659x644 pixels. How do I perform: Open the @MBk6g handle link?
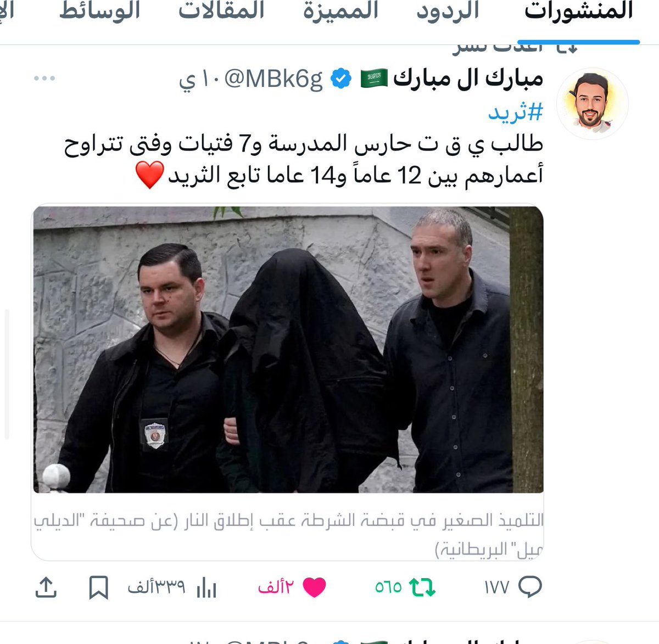pyautogui.click(x=273, y=80)
